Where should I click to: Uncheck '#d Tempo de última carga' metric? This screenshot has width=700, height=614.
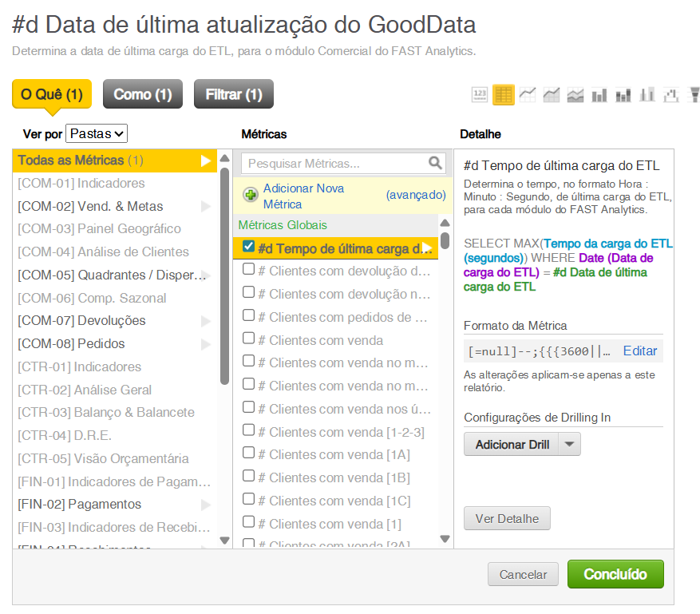[x=248, y=247]
